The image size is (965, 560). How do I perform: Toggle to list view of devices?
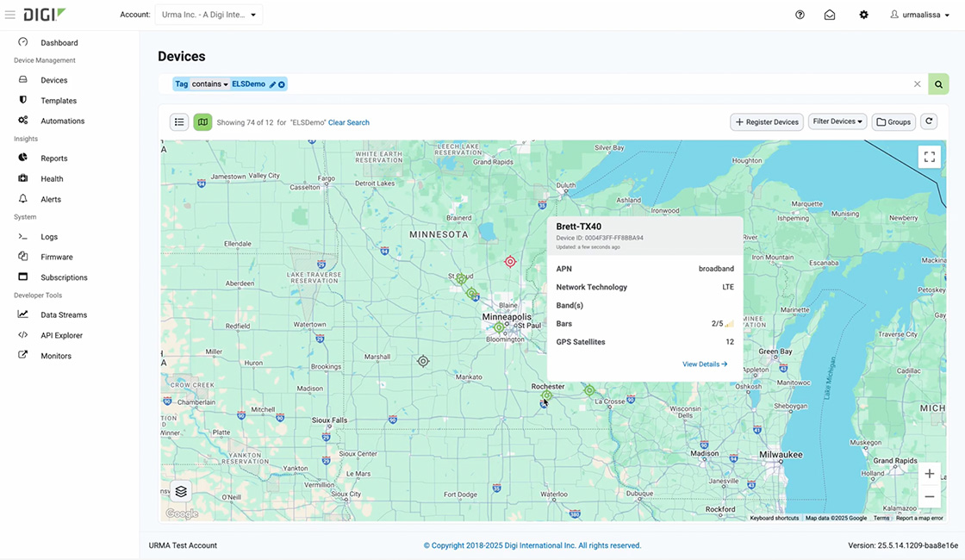(x=179, y=121)
